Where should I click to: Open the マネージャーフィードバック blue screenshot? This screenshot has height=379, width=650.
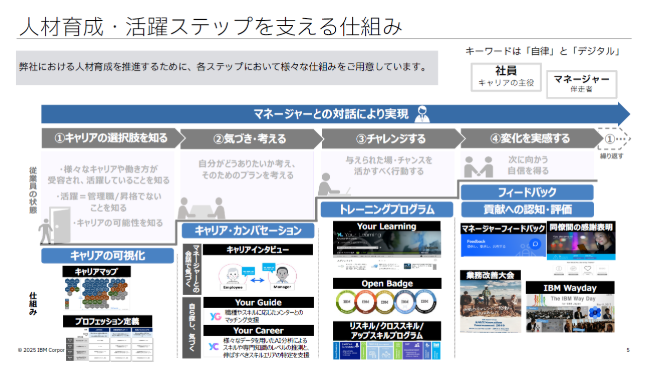point(503,245)
